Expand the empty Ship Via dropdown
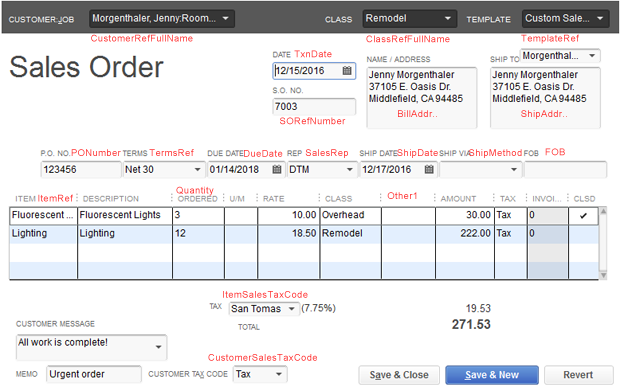620x387 pixels. [514, 170]
